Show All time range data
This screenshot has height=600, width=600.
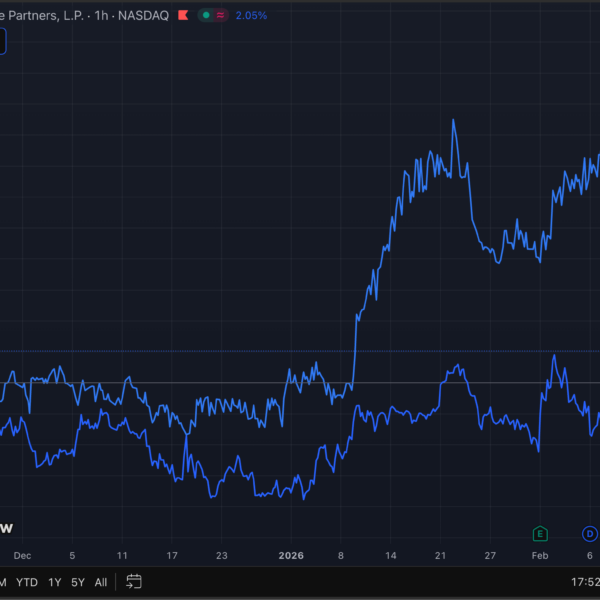101,582
